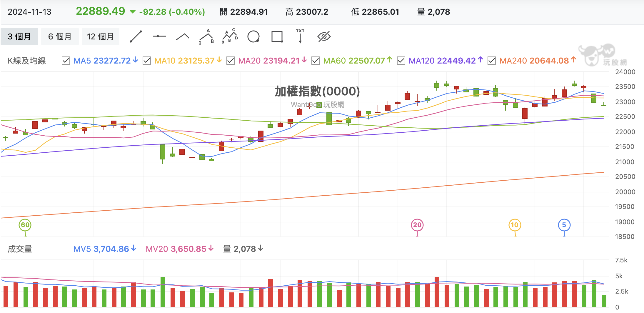The height and width of the screenshot is (313, 644).
Task: Switch chart to 6 個月 range
Action: tap(60, 36)
